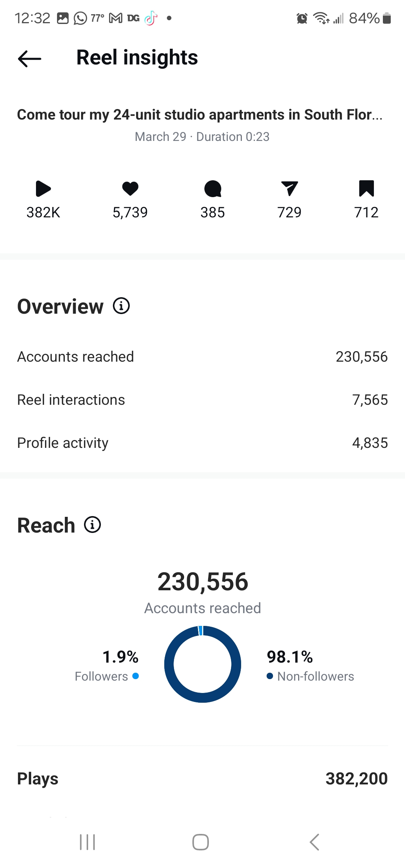Tap the comments bubble icon

click(213, 189)
